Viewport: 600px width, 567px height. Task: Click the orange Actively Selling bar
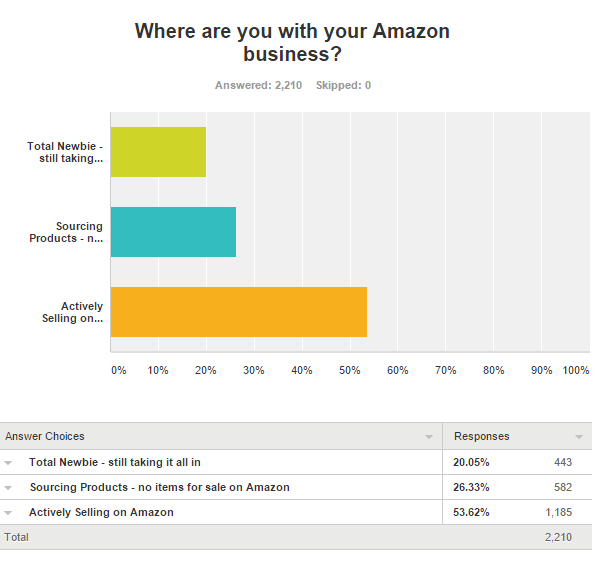click(x=238, y=312)
